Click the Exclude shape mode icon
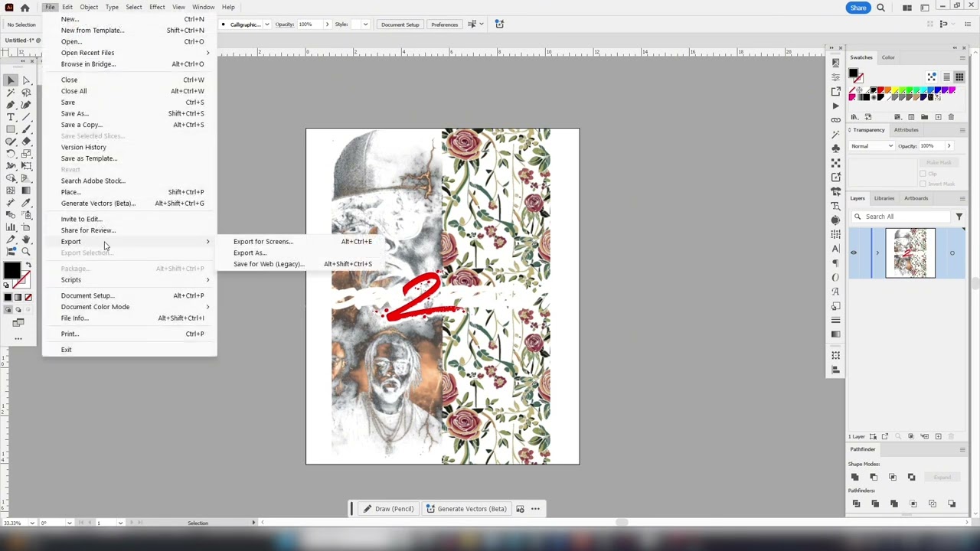Viewport: 980px width, 551px height. point(912,477)
